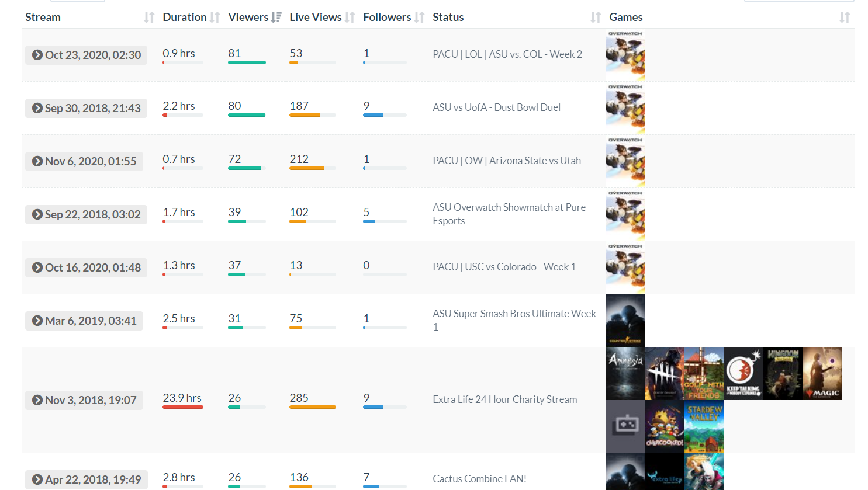Click the Games column header label

[626, 18]
